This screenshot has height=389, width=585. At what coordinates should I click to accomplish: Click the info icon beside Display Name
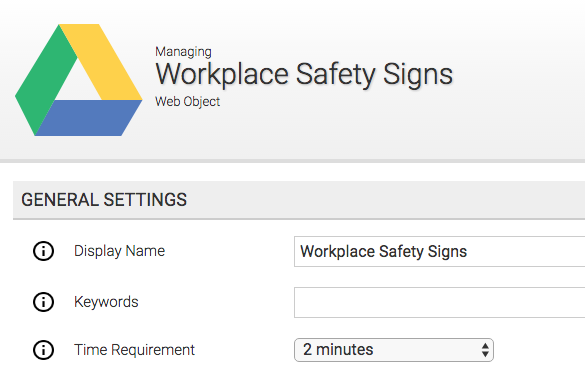[x=44, y=251]
